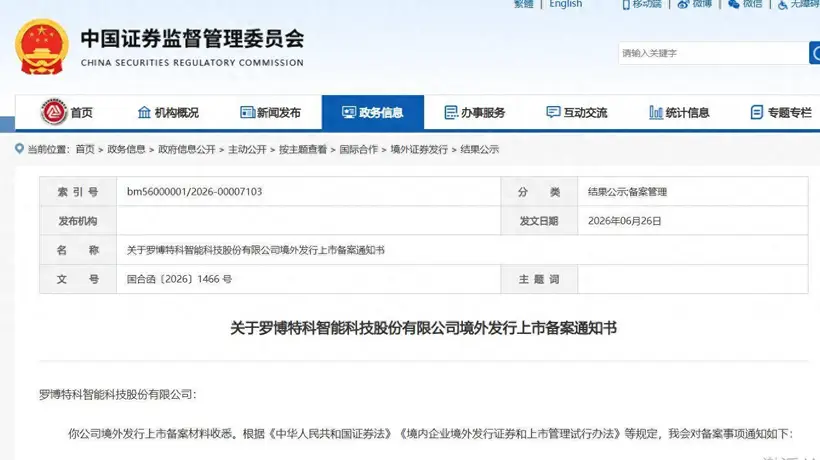This screenshot has width=820, height=460.
Task: Go to 国际合作 in the breadcrumb
Action: 358,150
